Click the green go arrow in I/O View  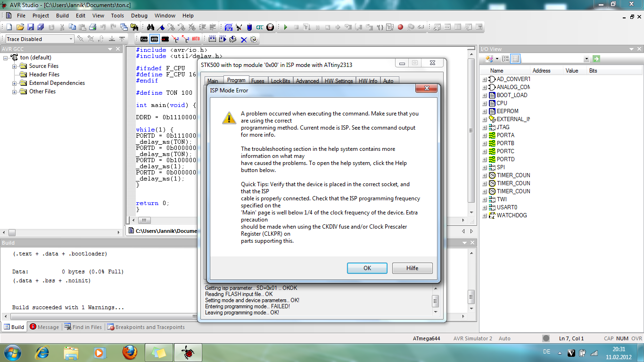(596, 59)
